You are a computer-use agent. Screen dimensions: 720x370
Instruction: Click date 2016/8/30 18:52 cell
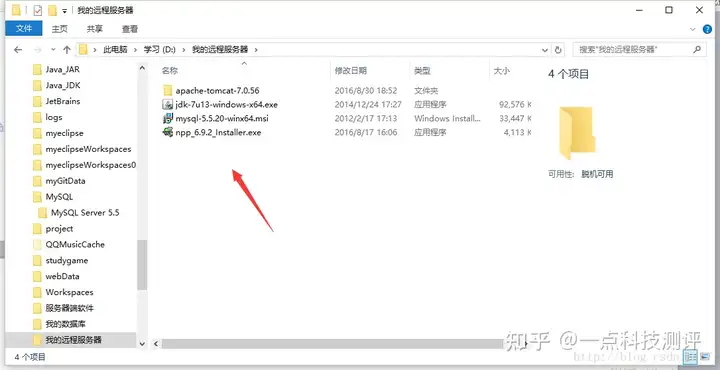point(366,90)
